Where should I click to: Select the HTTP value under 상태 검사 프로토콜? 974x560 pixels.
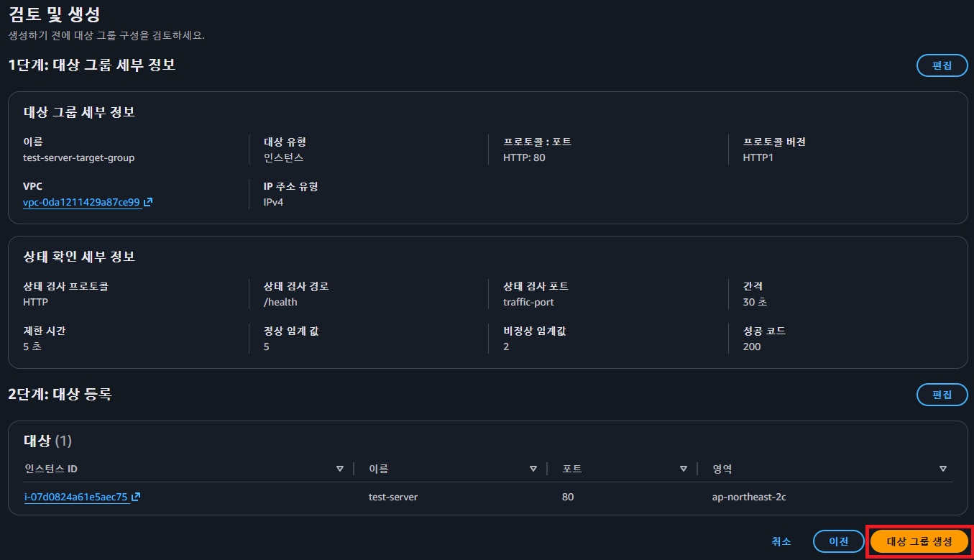pyautogui.click(x=36, y=302)
